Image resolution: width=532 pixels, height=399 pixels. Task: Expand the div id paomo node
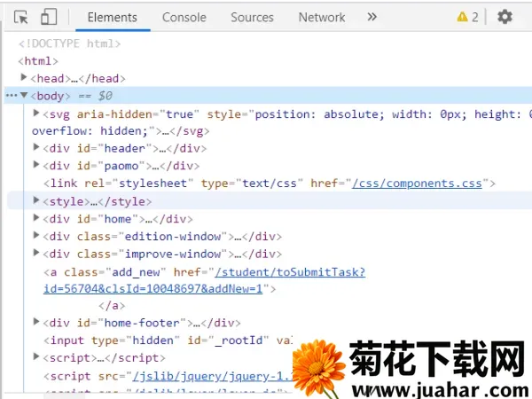[x=36, y=166]
